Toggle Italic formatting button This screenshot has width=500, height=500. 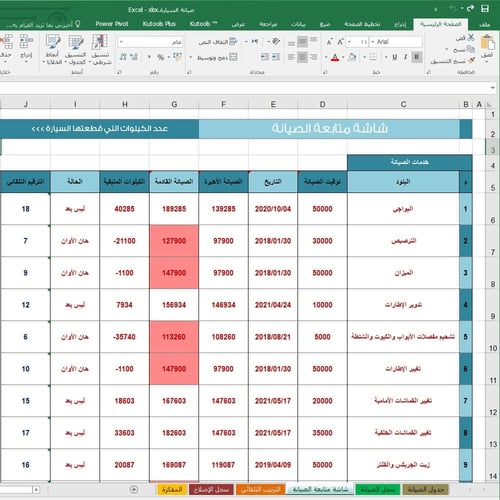(405, 57)
